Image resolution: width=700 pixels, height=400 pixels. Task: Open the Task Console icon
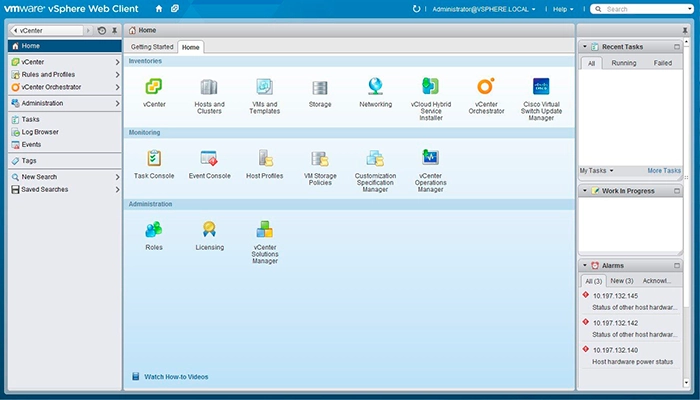point(154,158)
